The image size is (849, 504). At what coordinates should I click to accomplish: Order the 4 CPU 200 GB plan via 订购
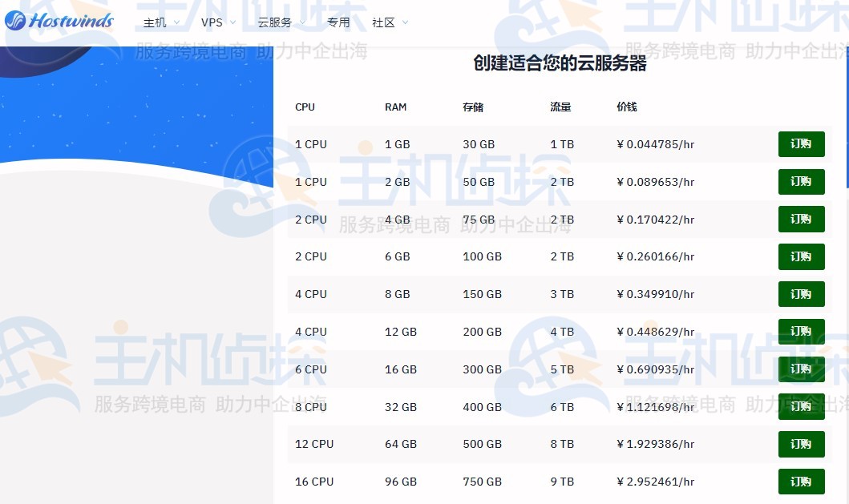click(801, 331)
